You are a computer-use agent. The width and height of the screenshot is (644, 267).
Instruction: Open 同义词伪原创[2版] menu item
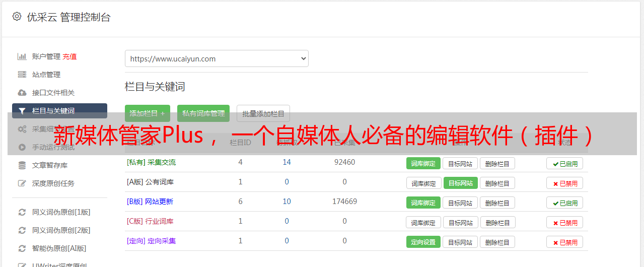click(x=61, y=230)
